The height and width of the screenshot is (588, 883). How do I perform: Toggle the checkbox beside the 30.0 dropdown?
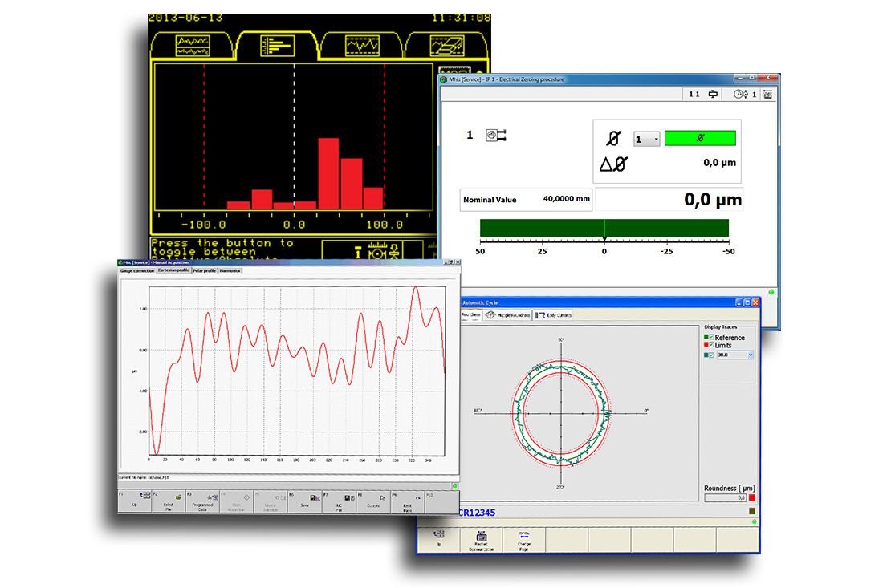tap(711, 355)
